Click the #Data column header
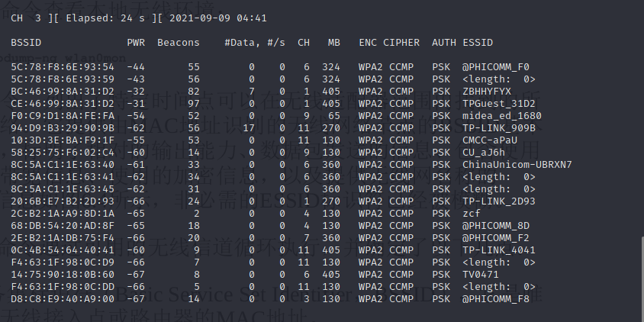644x322 pixels. (x=243, y=43)
